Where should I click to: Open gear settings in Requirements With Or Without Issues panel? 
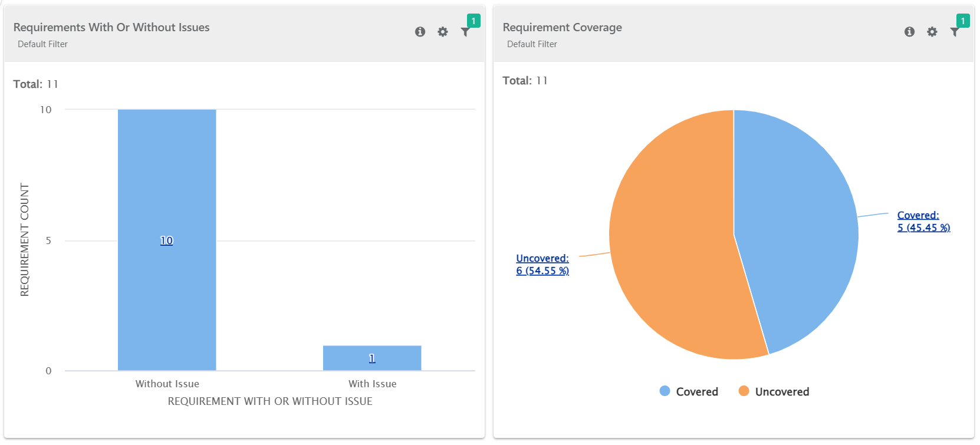443,32
